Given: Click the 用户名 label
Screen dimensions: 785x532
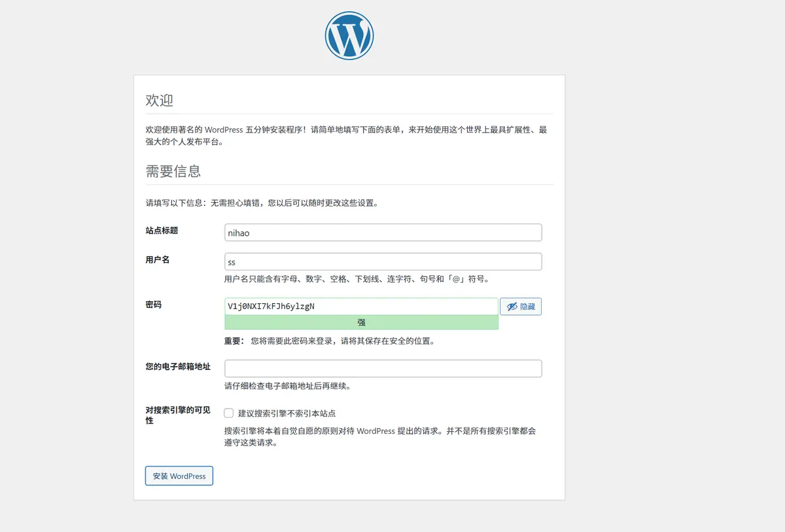Looking at the screenshot, I should pyautogui.click(x=157, y=259).
